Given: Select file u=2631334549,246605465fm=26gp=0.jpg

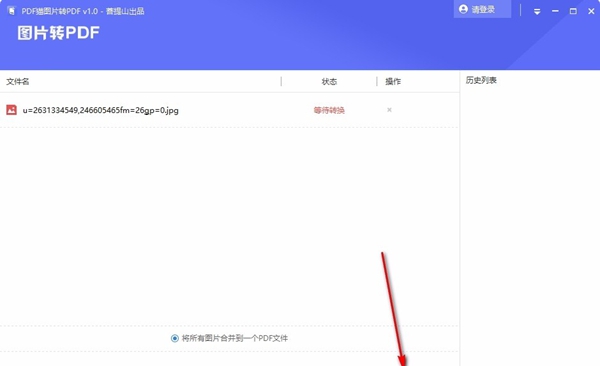Looking at the screenshot, I should tap(101, 110).
